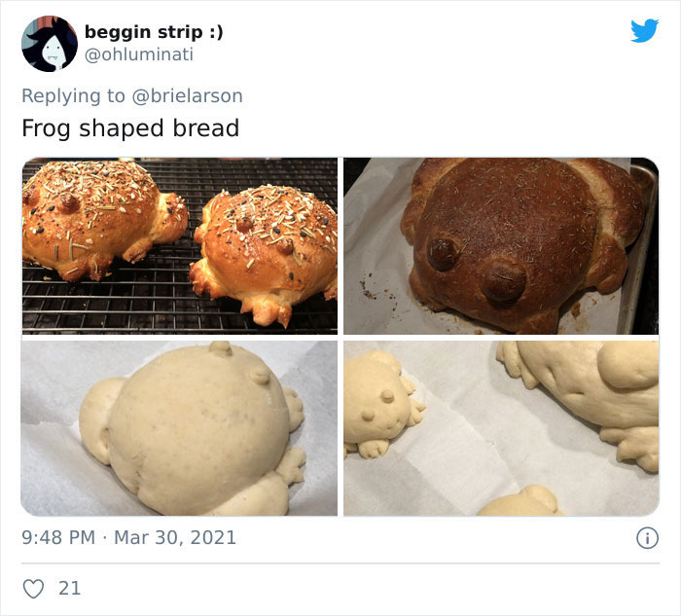Click the Replying to label
The height and width of the screenshot is (616, 681).
pos(73,95)
